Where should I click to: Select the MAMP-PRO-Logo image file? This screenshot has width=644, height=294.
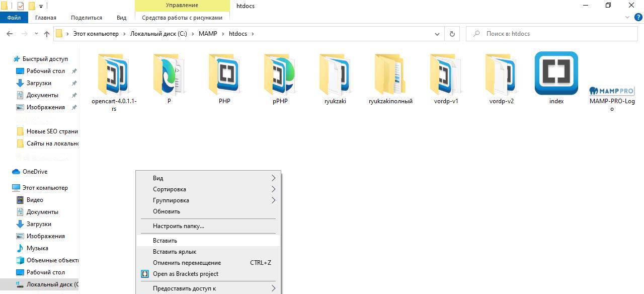[612, 91]
